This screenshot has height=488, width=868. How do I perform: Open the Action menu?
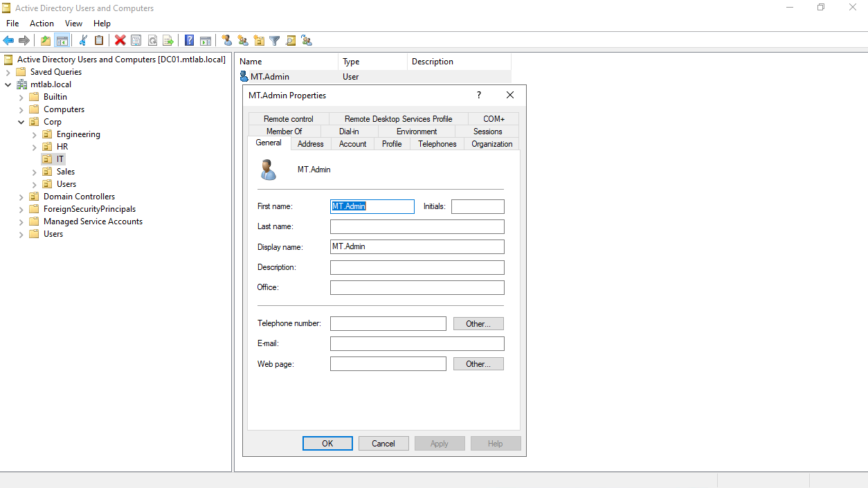pos(42,24)
